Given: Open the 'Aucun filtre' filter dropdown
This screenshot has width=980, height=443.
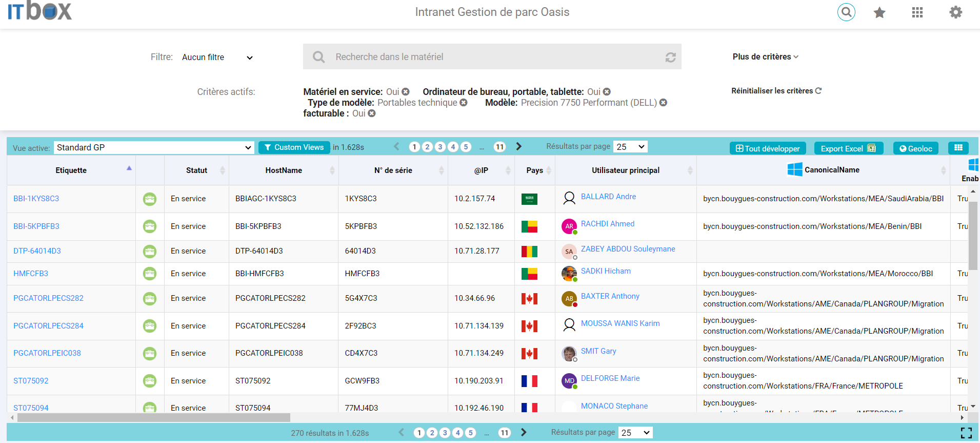Looking at the screenshot, I should pyautogui.click(x=217, y=57).
